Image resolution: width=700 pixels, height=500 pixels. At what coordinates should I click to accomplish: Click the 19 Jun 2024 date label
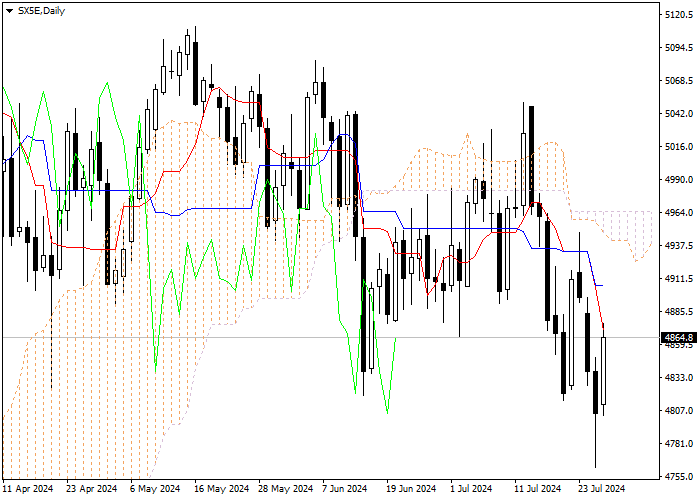click(x=411, y=489)
